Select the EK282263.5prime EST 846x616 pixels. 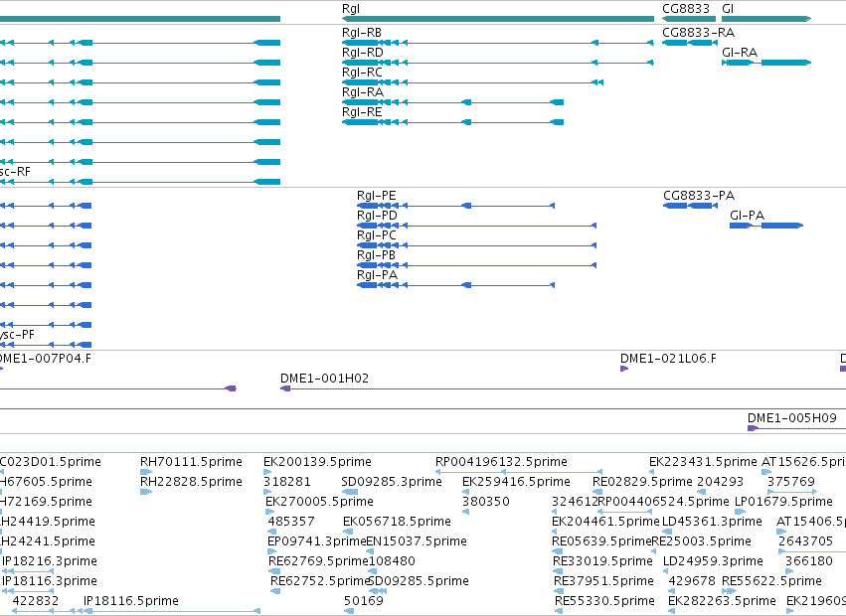tap(672, 611)
